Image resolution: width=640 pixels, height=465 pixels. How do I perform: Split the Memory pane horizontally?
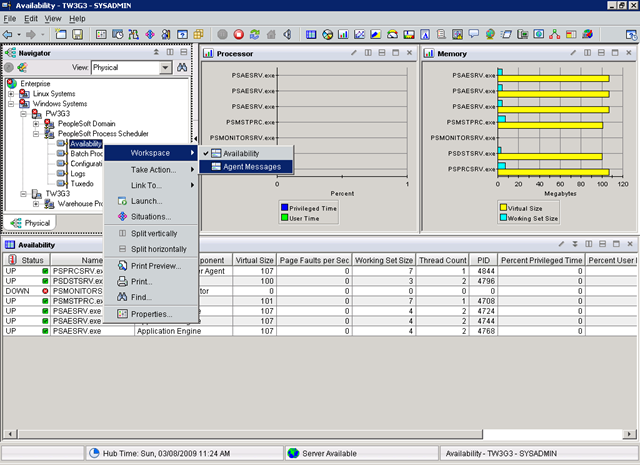tap(601, 53)
